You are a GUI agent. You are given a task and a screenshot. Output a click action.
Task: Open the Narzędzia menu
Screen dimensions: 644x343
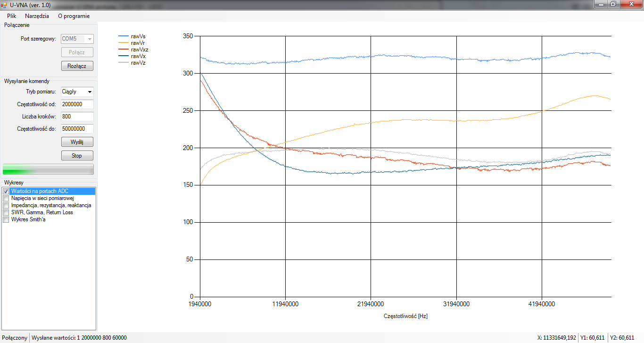pos(37,16)
